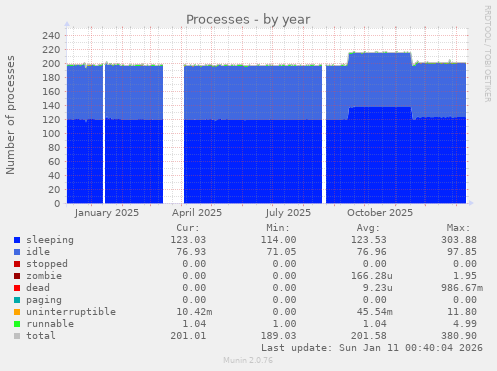
Task: Click the 'July 2025' axis label
Action: pyautogui.click(x=288, y=213)
